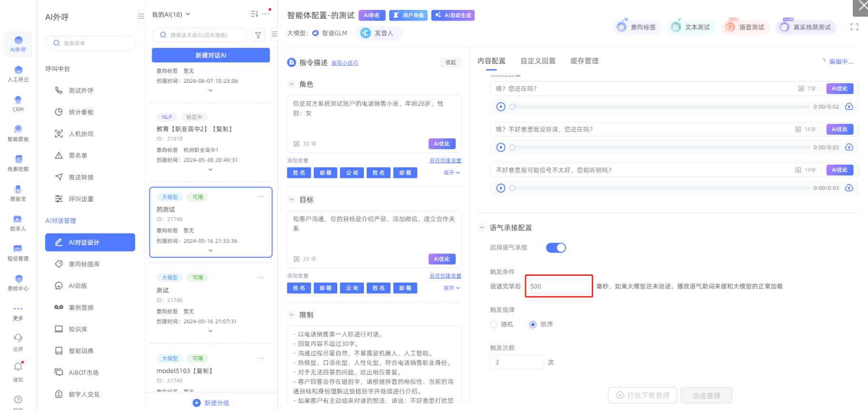Screen dimensions: 868x410
Task: Play the '喂？您还在吗？' audio clip
Action: point(500,107)
